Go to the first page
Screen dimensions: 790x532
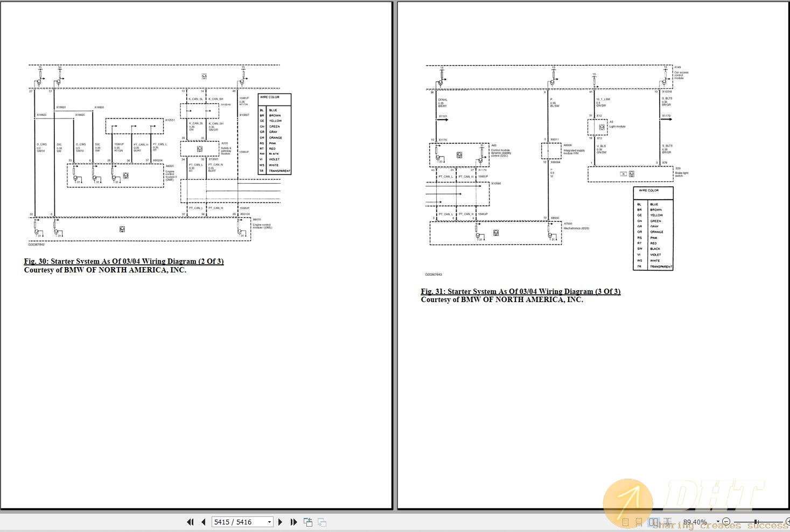pos(190,522)
